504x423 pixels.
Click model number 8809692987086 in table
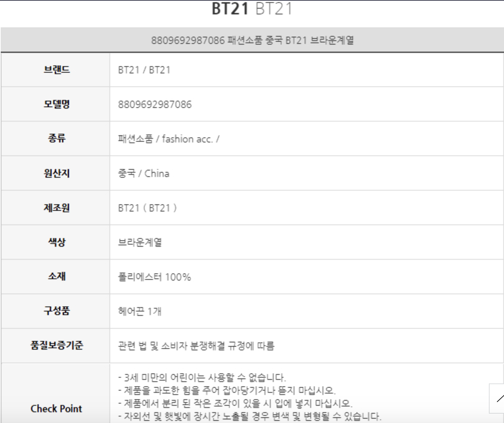155,105
